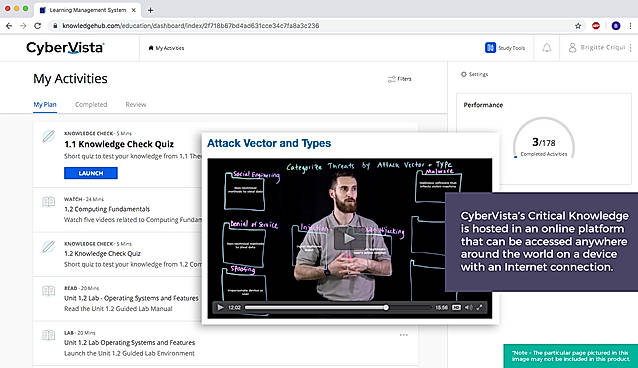
Task: Mute the video with the volume icon
Action: (468, 307)
